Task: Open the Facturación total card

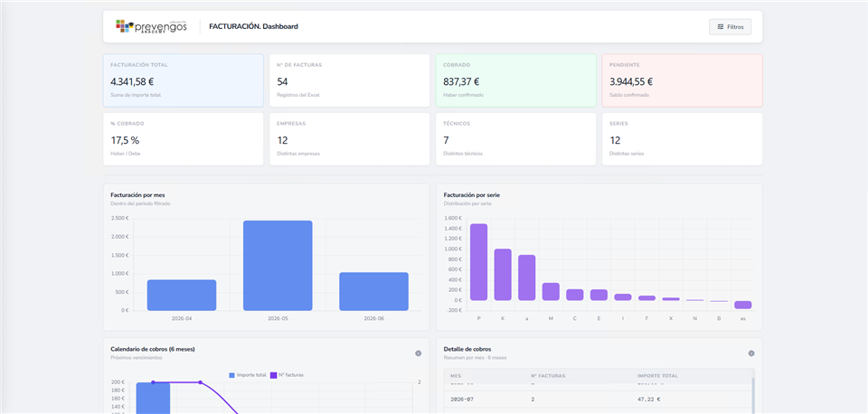Action: pos(184,80)
